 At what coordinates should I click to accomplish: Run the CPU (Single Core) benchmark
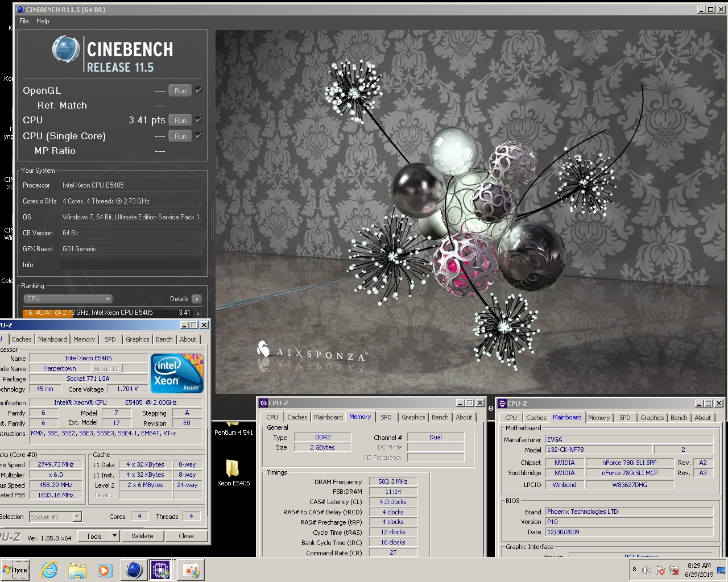180,136
